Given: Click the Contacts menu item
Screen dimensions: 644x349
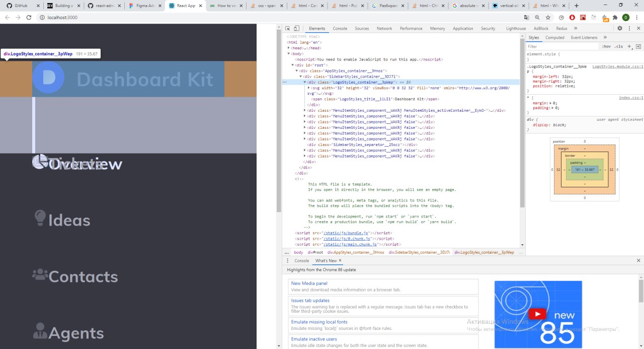Looking at the screenshot, I should click(75, 276).
